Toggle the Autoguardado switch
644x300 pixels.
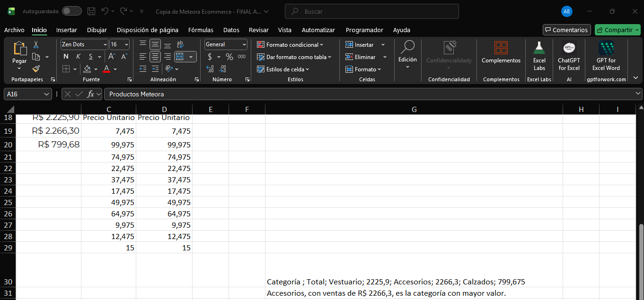(71, 11)
